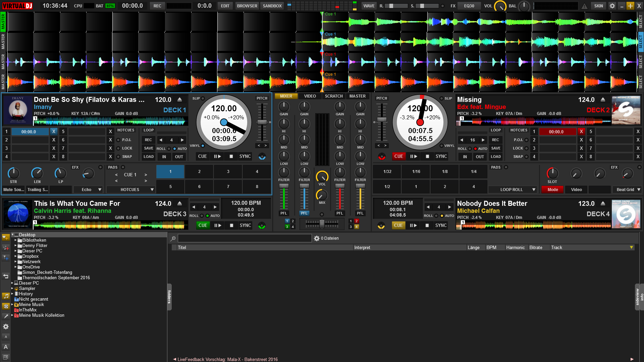
Task: Stop Deck 3 playback
Action: pyautogui.click(x=231, y=225)
